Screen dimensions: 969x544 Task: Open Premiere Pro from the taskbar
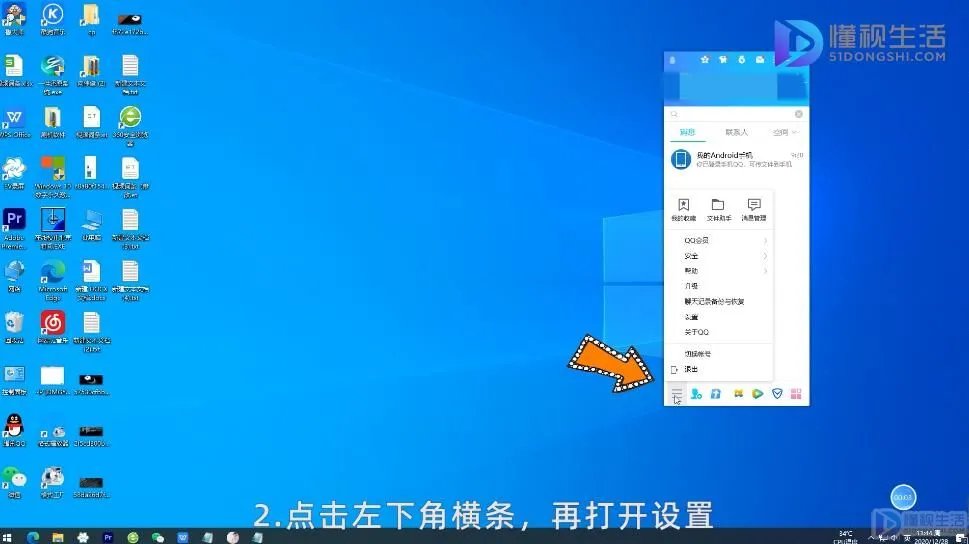point(108,537)
